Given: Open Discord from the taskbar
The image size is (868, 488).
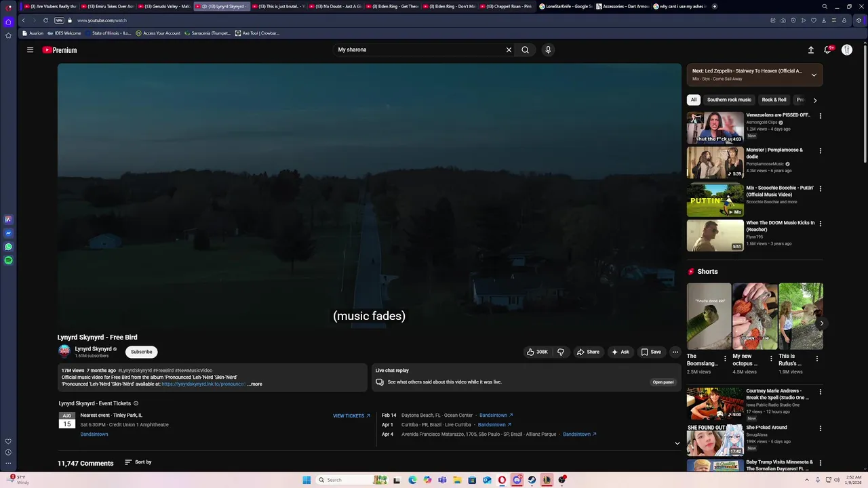Looking at the screenshot, I should (x=517, y=480).
